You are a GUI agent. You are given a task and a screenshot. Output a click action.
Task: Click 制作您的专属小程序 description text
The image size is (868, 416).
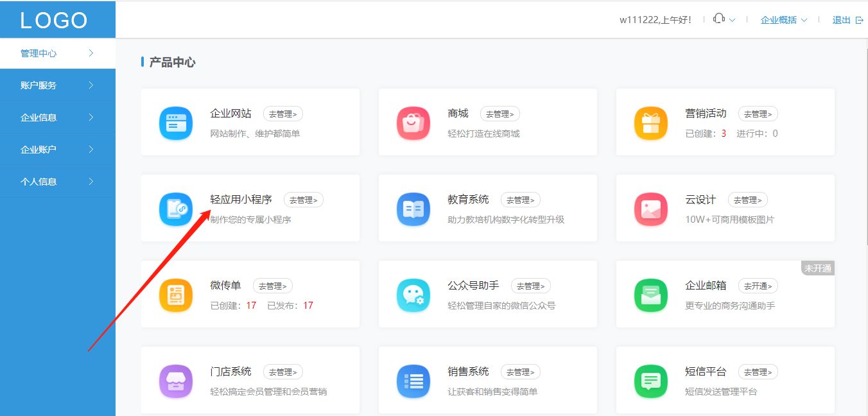[251, 220]
